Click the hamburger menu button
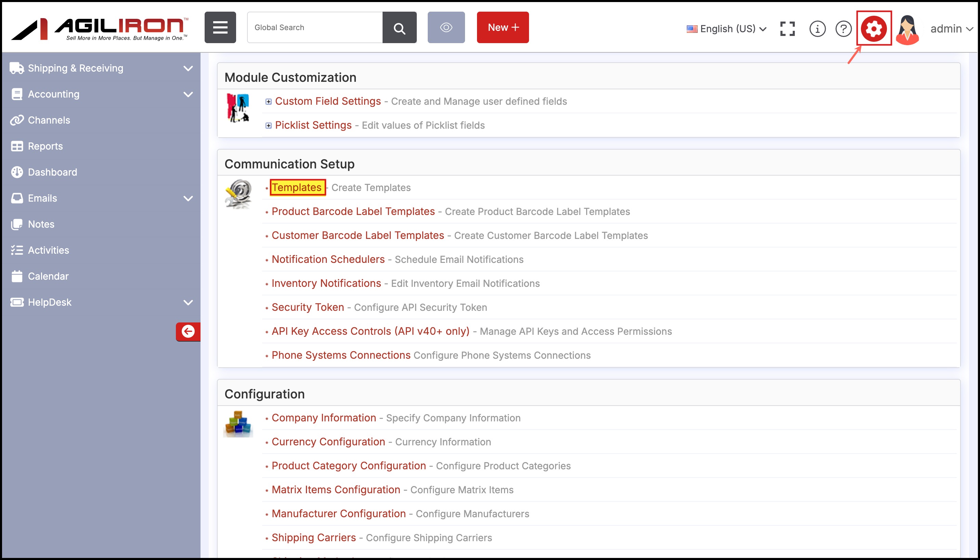Screen dimensions: 980x560 220,27
